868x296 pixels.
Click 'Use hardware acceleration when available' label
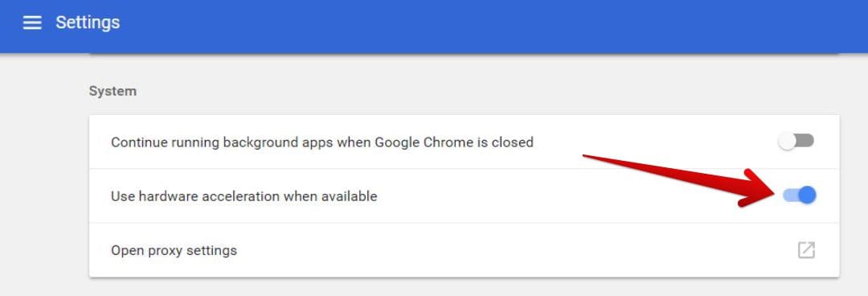coord(244,195)
